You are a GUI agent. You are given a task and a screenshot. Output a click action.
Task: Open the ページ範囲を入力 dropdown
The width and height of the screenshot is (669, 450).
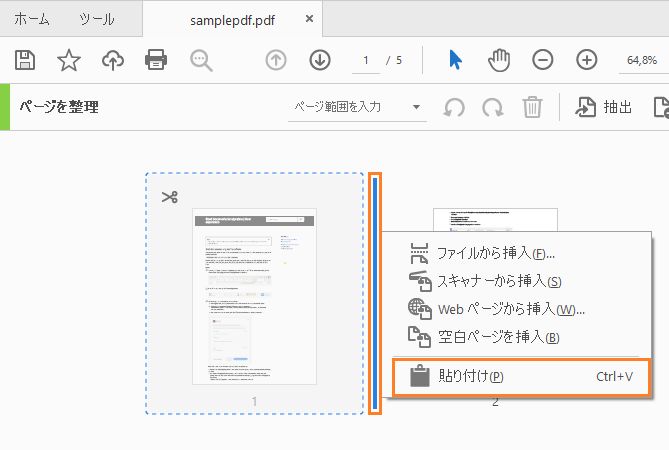pyautogui.click(x=357, y=107)
